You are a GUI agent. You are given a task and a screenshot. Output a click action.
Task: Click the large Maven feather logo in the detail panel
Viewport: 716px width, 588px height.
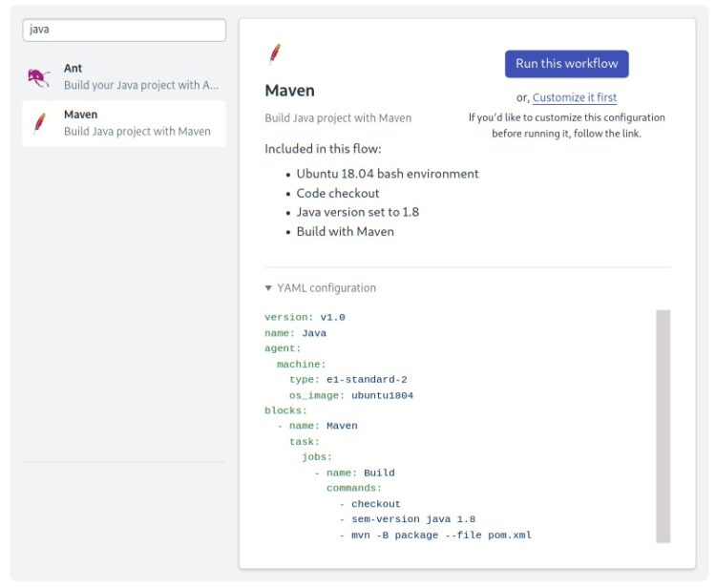(275, 54)
